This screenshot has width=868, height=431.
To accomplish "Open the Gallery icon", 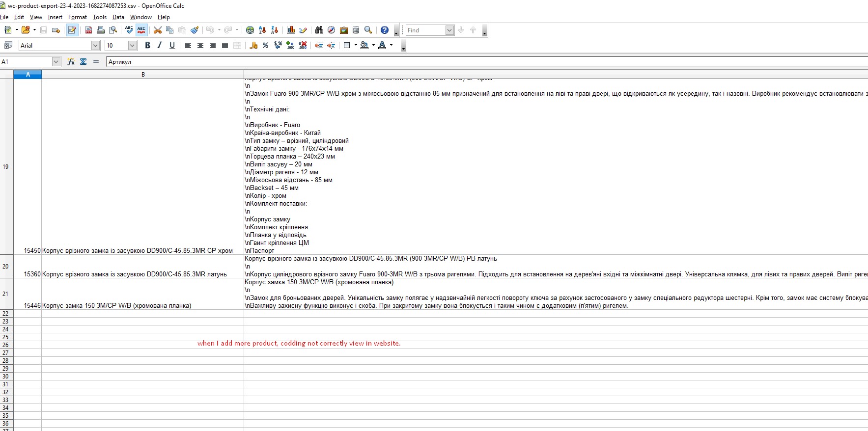I will [344, 30].
